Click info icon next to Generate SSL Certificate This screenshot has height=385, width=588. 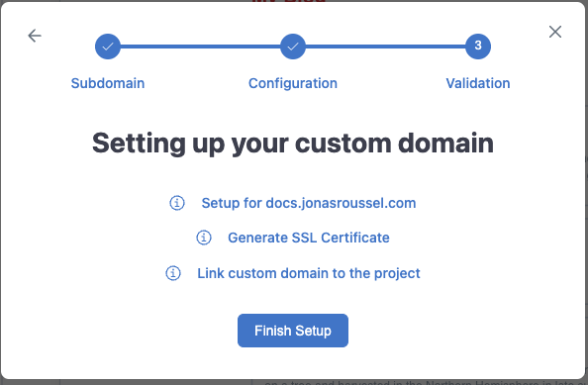[x=204, y=238]
